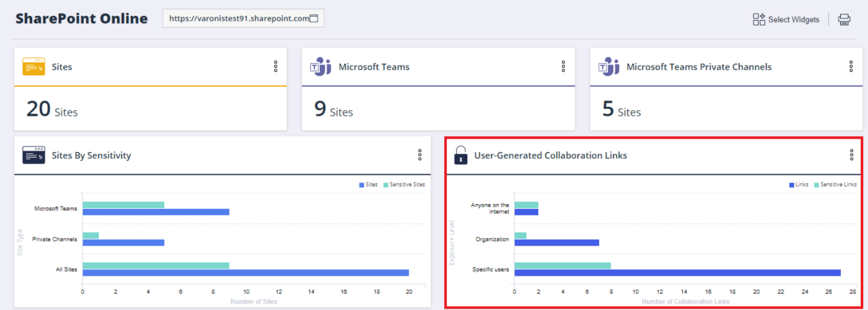Open the SharePoint URL selector box
The width and height of the screenshot is (868, 310).
tap(243, 18)
